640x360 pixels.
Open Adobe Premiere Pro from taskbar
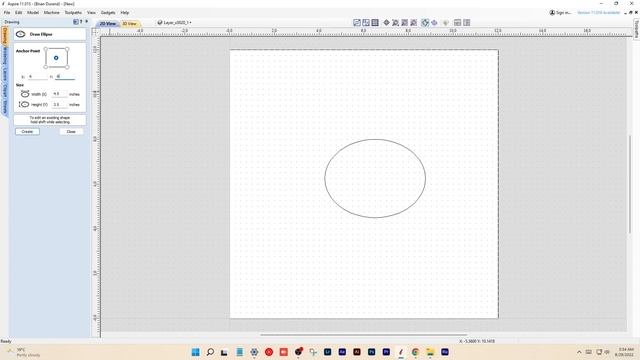[386, 352]
